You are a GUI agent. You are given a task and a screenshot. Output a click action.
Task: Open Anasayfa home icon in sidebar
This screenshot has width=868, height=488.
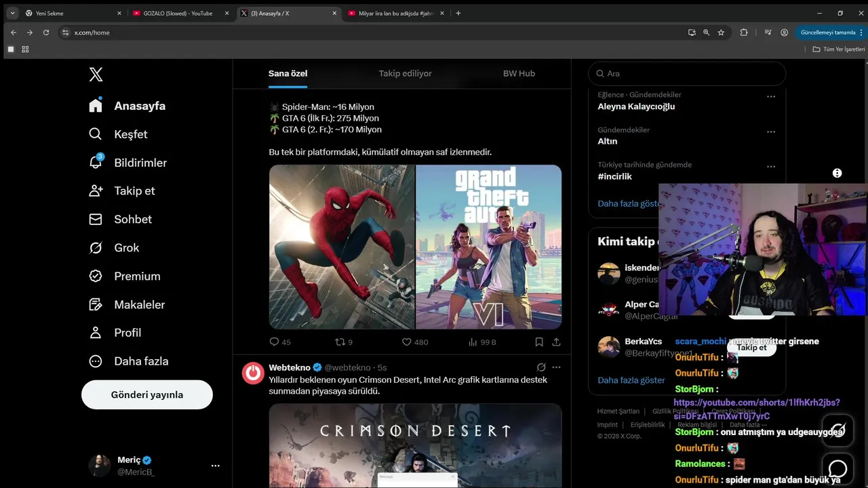point(96,106)
